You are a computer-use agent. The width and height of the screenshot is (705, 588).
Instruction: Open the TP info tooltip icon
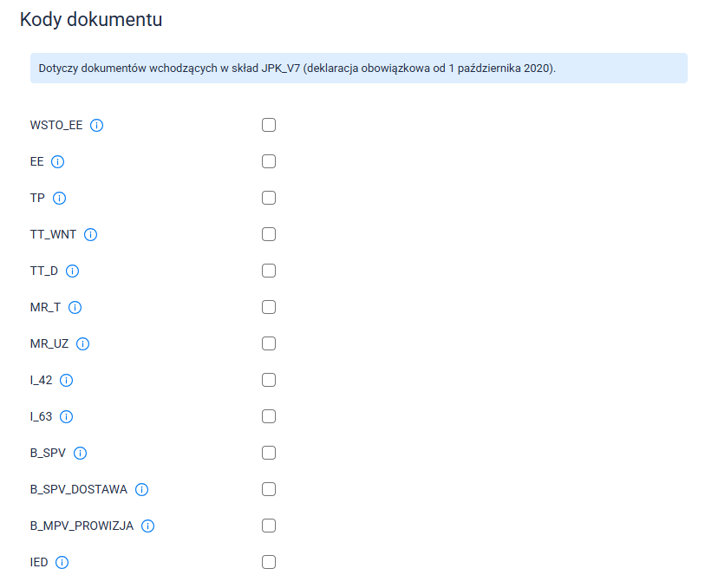tap(60, 198)
